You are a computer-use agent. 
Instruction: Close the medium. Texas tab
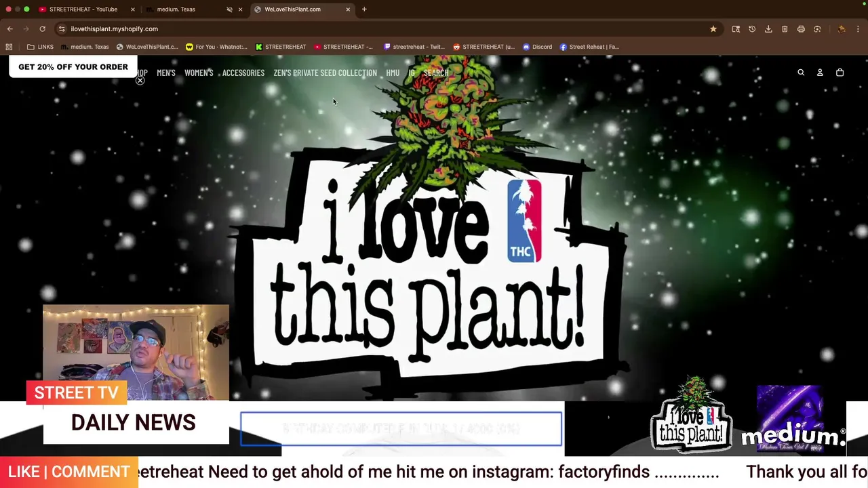pos(240,9)
